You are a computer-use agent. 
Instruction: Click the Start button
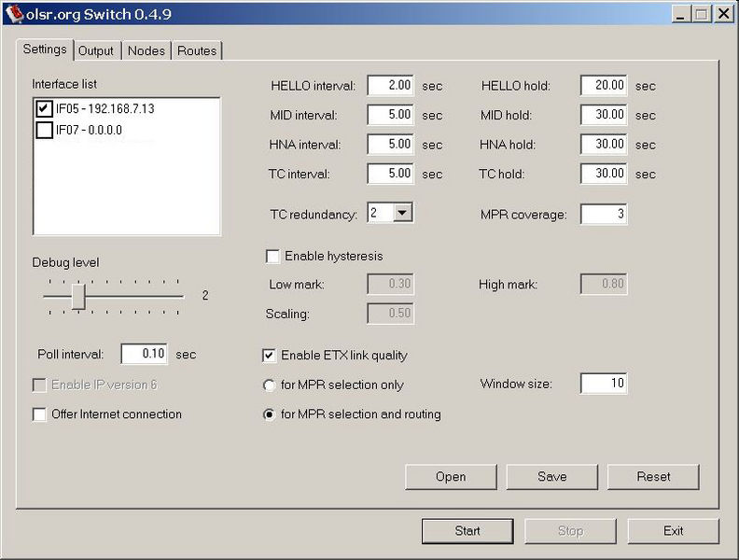tap(467, 531)
